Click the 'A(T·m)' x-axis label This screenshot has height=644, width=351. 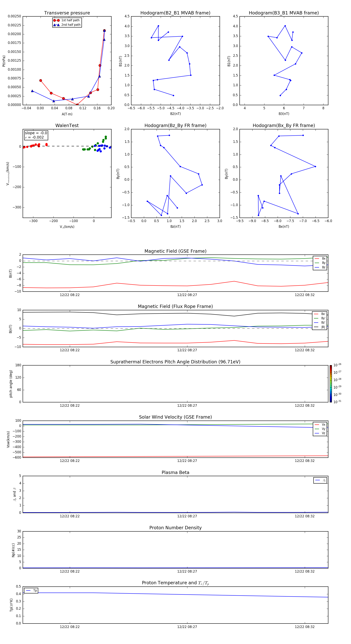click(67, 114)
